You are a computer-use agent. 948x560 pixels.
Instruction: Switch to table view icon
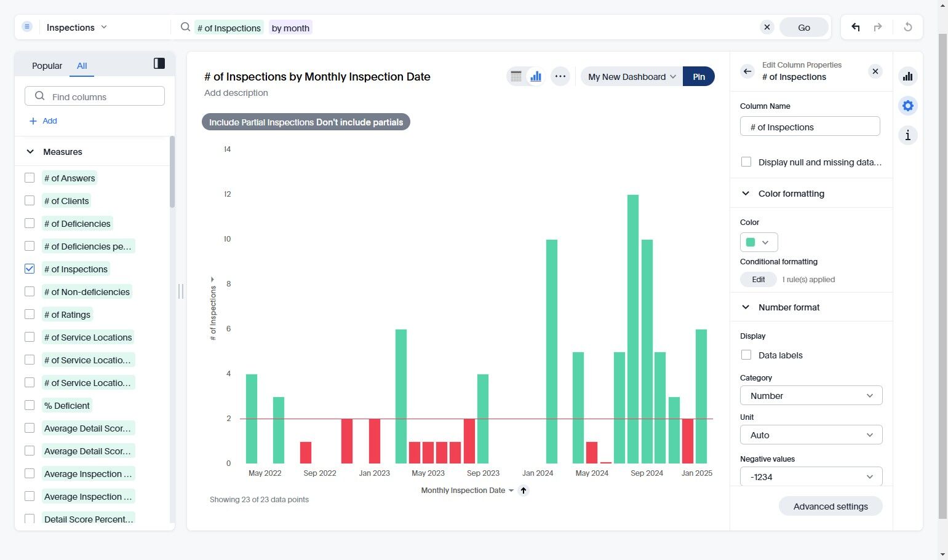pyautogui.click(x=516, y=77)
